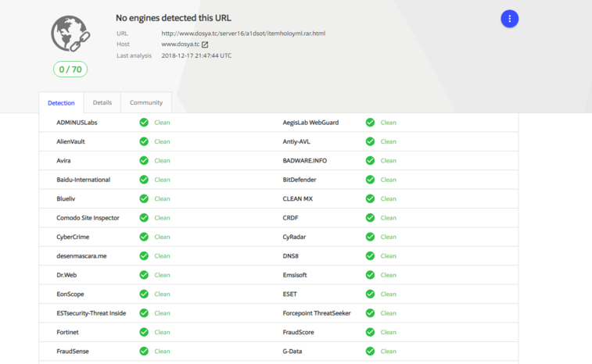Viewport: 592px width, 364px height.
Task: Click the green check icon for CyRadar
Action: (x=370, y=237)
